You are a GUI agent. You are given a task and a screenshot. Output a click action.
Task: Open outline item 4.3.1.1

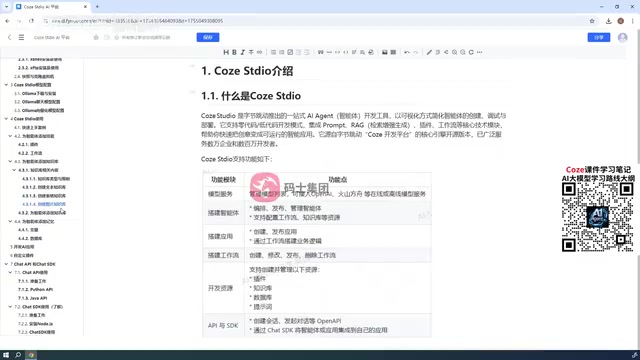(46, 179)
